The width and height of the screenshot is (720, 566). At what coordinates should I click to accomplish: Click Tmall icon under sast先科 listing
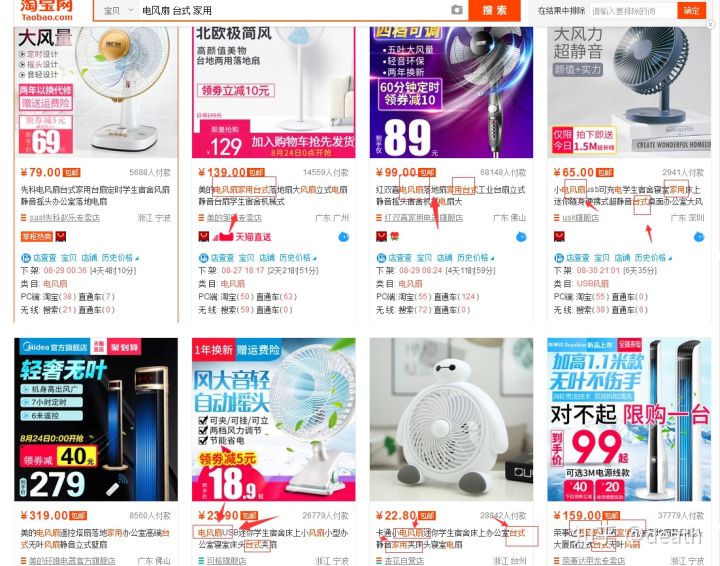pos(61,236)
